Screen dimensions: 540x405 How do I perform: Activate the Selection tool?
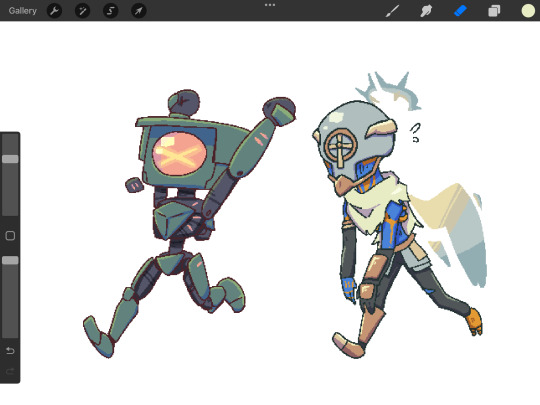(111, 11)
